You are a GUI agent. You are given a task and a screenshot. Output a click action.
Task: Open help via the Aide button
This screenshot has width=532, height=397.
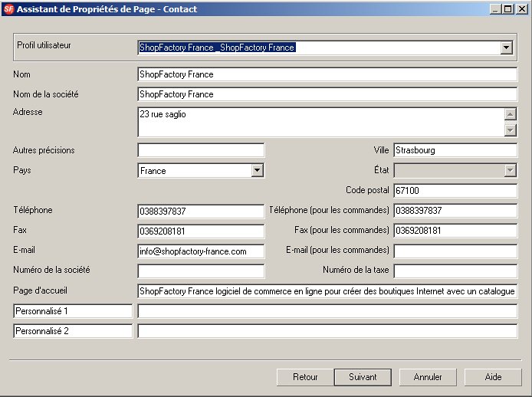(493, 377)
